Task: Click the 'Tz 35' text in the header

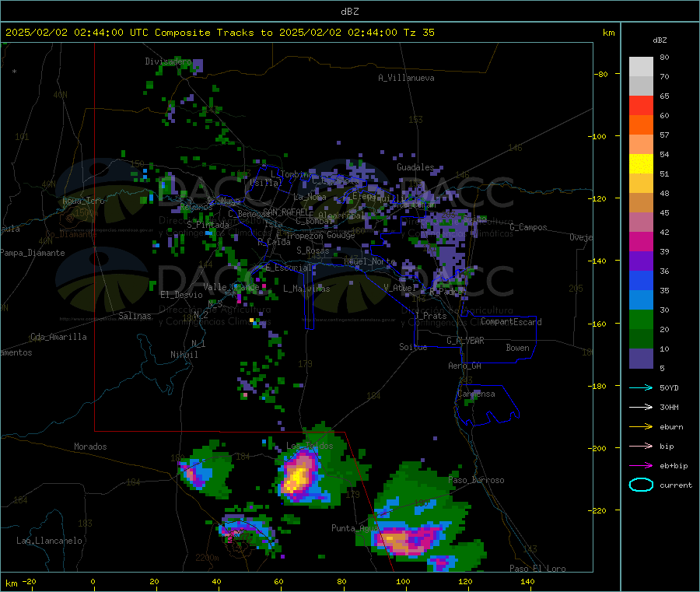Action: (419, 33)
